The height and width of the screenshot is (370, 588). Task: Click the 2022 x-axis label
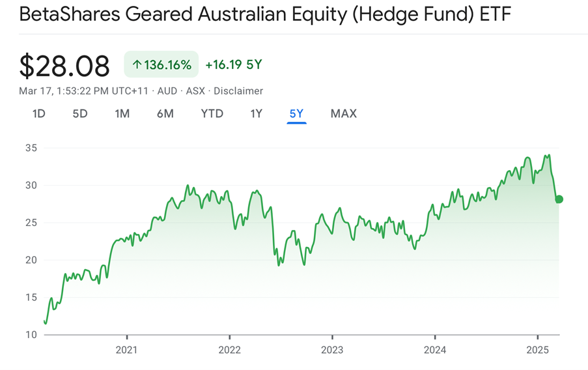[x=229, y=350]
